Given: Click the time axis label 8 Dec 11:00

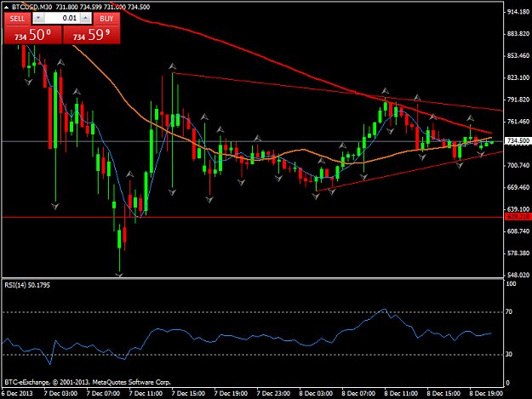Looking at the screenshot, I should click(401, 394).
